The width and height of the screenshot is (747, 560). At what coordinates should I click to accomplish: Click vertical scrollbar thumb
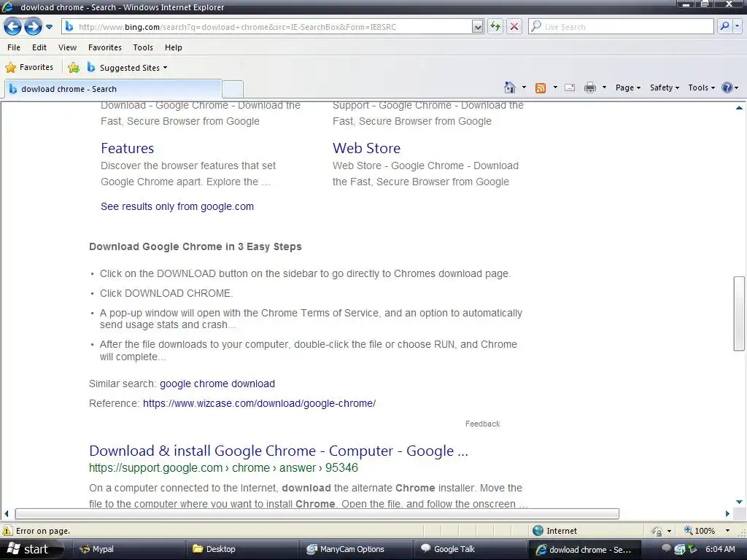(739, 314)
